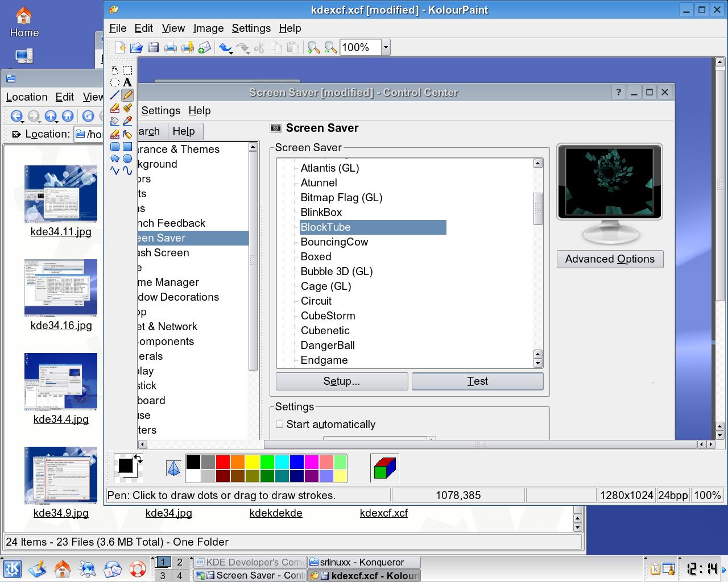Select the Curve tool
Screen dimensions: 728x582
pyautogui.click(x=127, y=171)
